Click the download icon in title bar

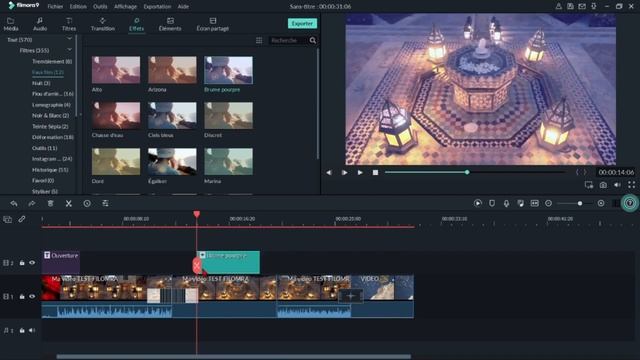(594, 6)
